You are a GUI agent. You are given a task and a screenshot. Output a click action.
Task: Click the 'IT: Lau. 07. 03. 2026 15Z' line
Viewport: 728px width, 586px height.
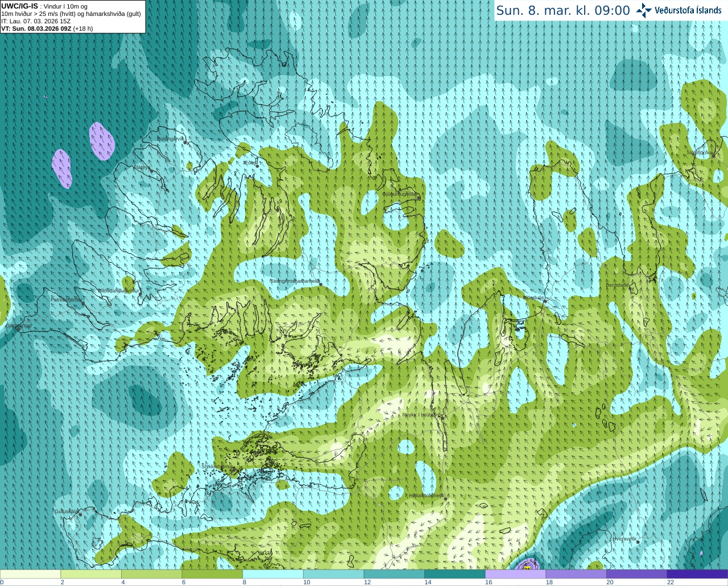coord(36,21)
